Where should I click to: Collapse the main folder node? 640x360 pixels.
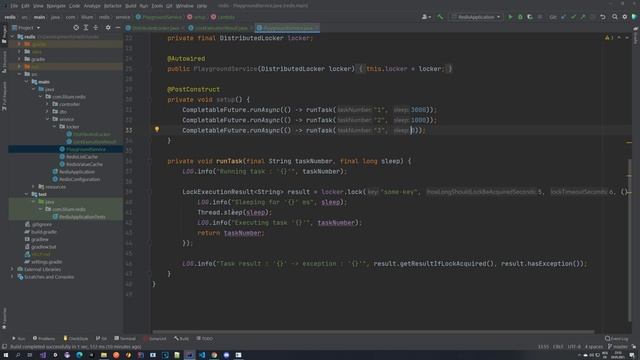pos(26,82)
